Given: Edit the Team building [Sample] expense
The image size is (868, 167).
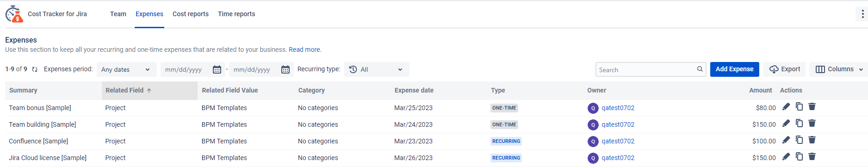Looking at the screenshot, I should [786, 124].
